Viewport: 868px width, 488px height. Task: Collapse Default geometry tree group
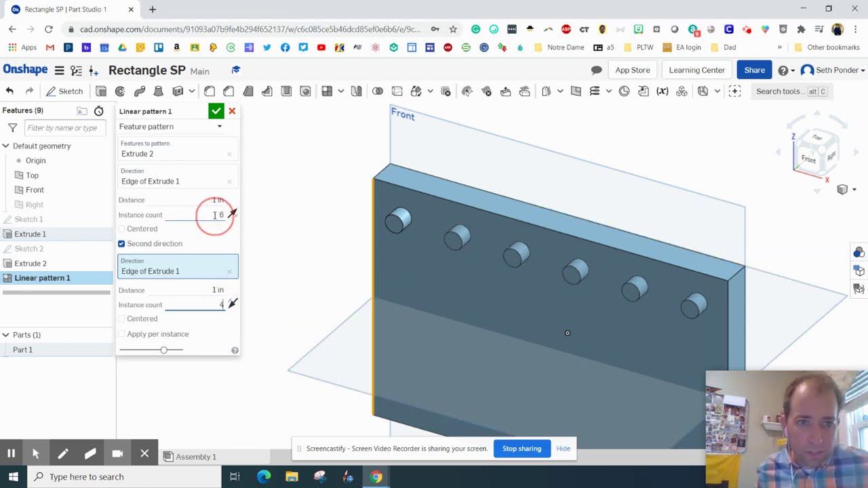tap(5, 146)
